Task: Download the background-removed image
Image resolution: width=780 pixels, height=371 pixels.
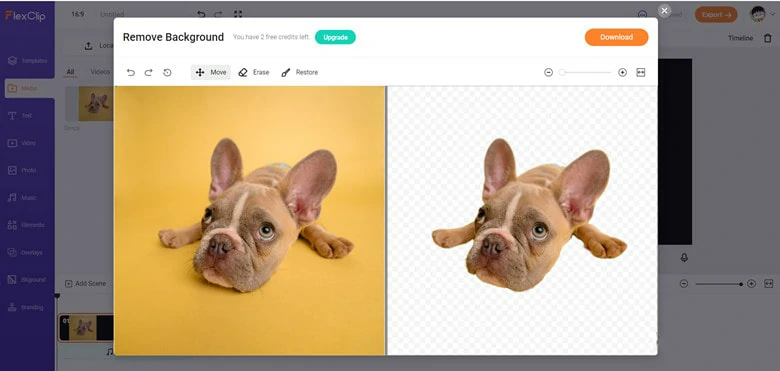Action: point(616,37)
